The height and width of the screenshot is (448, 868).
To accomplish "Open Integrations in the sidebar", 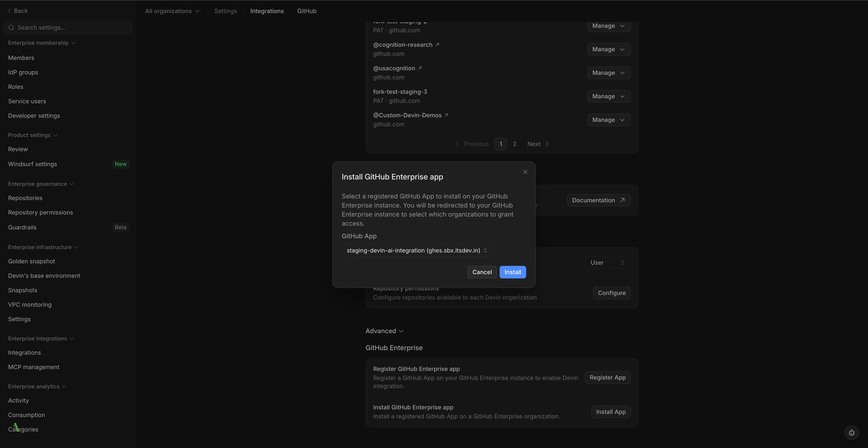I will point(24,353).
